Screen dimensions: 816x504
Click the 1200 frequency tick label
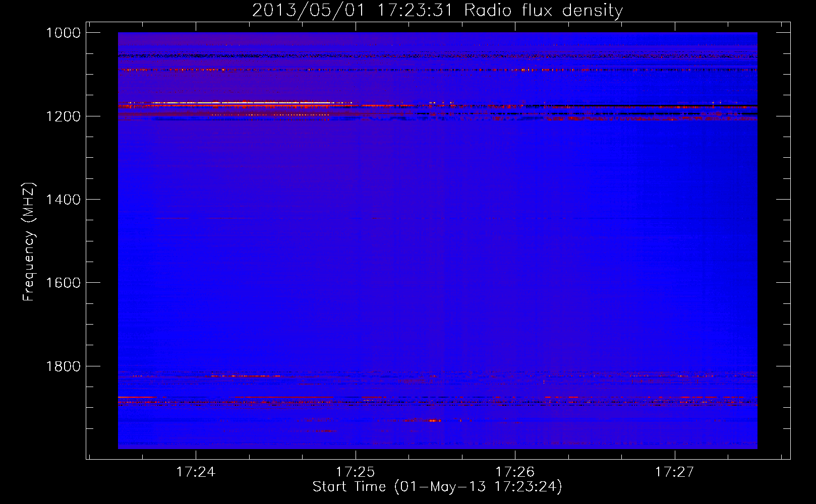(63, 116)
